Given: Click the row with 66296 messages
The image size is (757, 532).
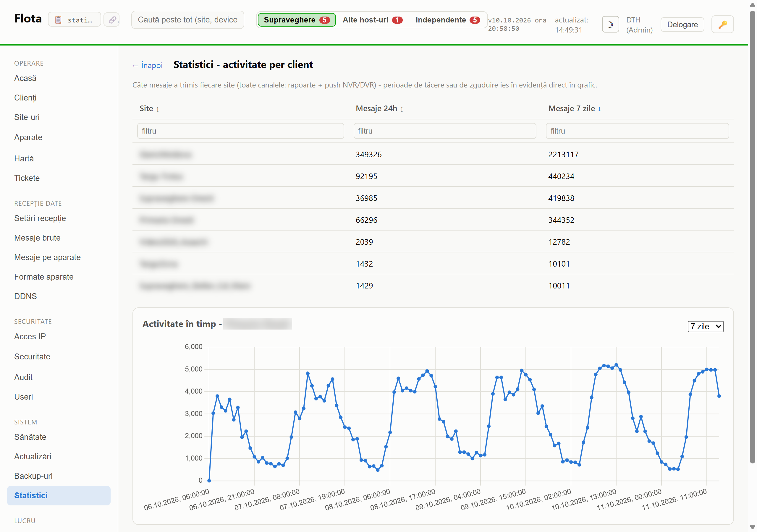Looking at the screenshot, I should tap(433, 220).
